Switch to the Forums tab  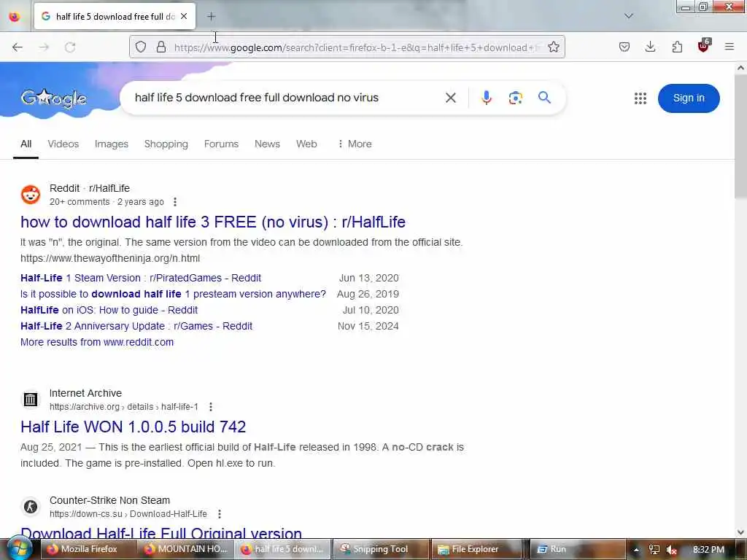click(221, 144)
